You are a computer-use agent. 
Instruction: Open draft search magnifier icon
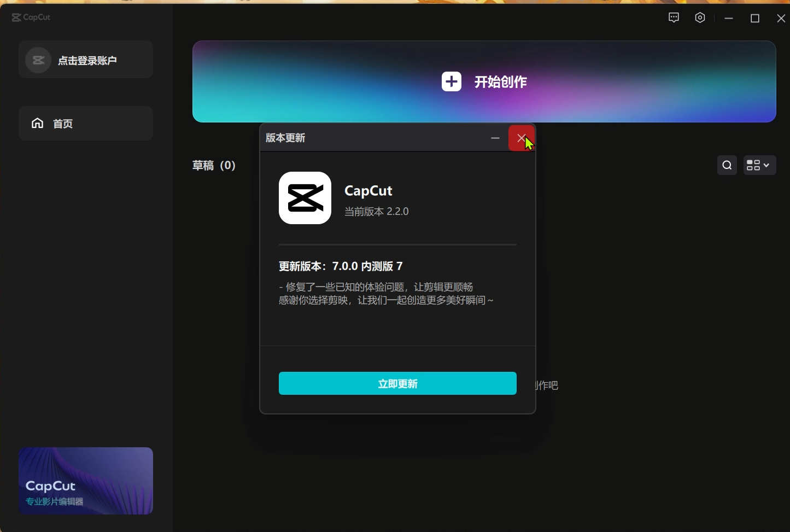point(727,165)
